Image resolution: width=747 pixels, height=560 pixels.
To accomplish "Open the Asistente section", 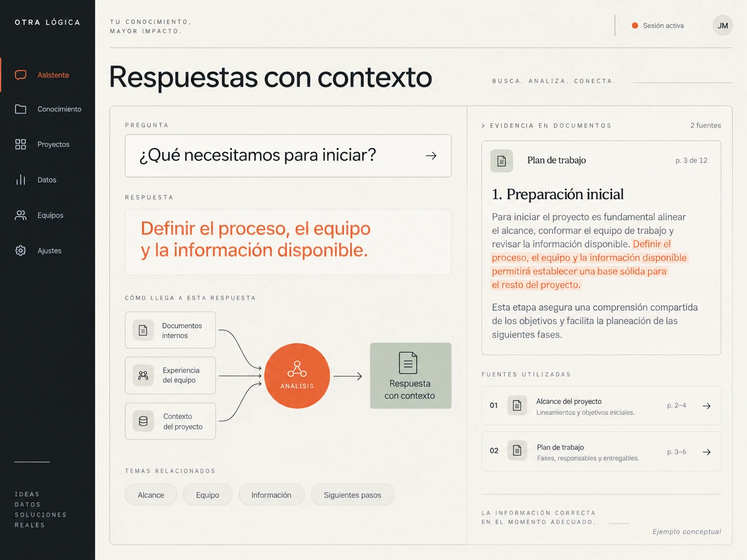I will click(47, 75).
